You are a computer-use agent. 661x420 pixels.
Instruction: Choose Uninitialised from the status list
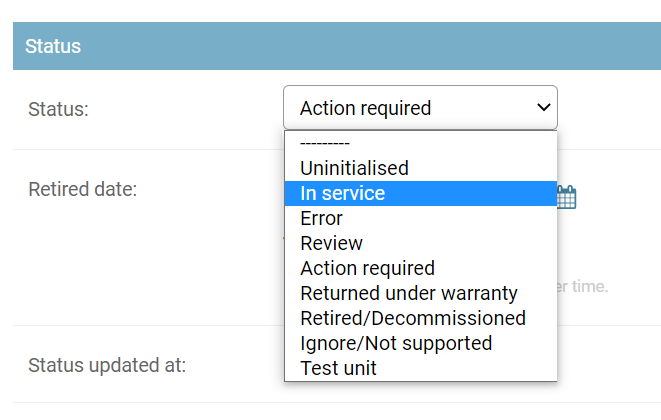(x=354, y=168)
